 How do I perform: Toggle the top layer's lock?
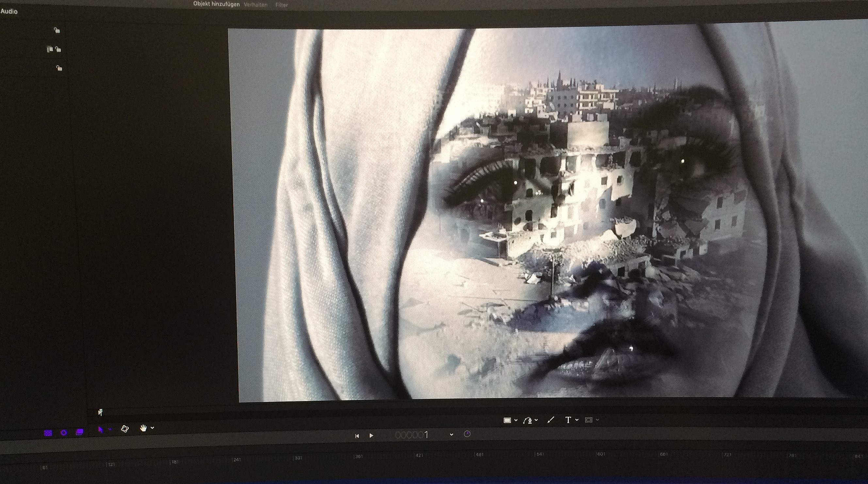coord(57,31)
